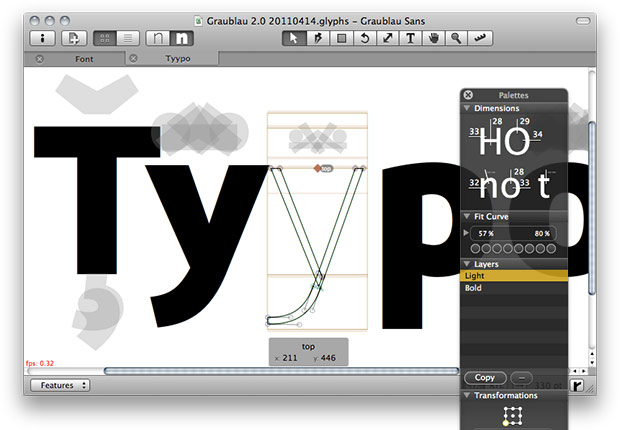Screen dimensions: 620x430
Task: Click dimension value 32 beside n
Action: [474, 182]
